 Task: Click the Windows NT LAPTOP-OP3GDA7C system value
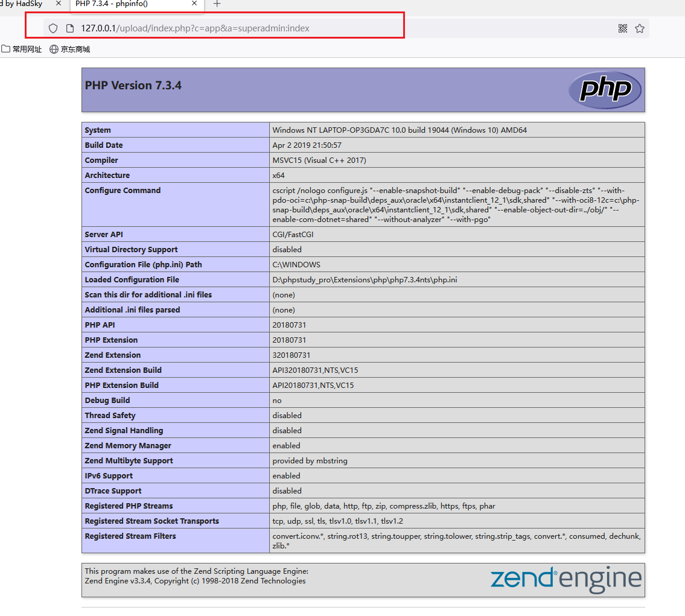pyautogui.click(x=400, y=130)
